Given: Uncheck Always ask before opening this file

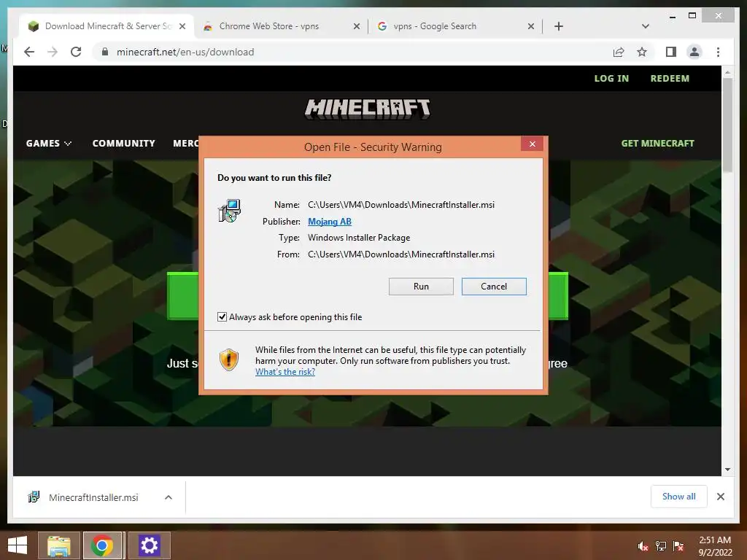Looking at the screenshot, I should [222, 316].
